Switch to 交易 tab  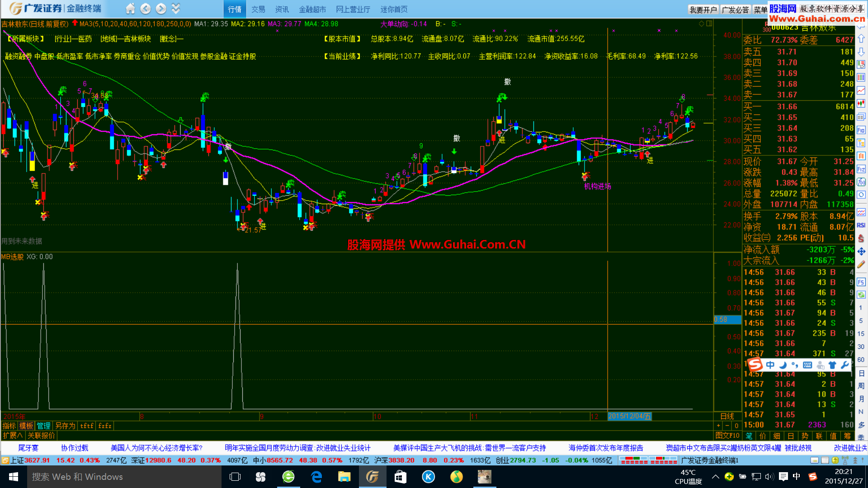[x=258, y=9]
